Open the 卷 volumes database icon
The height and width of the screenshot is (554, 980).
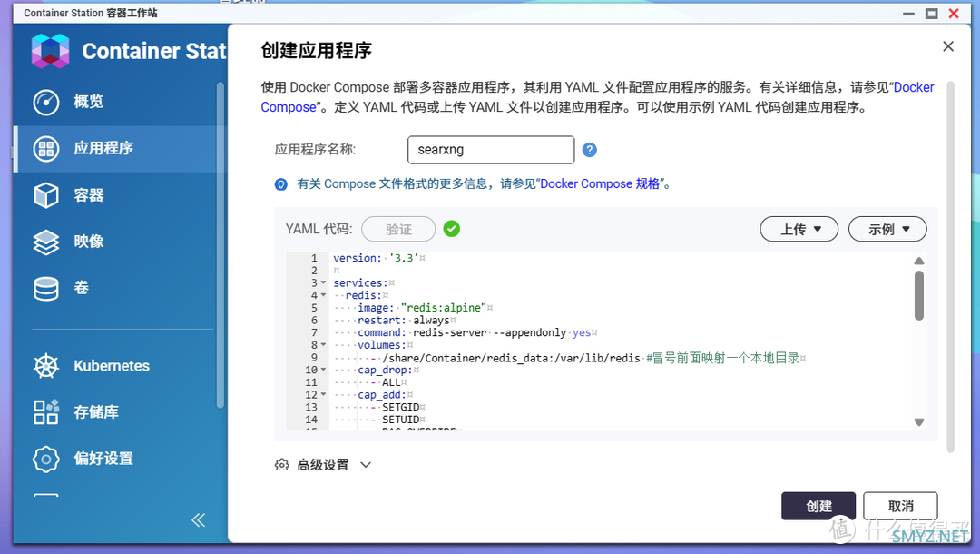point(46,288)
